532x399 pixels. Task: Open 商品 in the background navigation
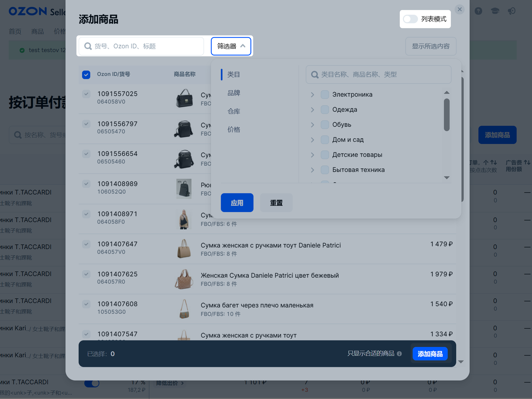tap(38, 32)
